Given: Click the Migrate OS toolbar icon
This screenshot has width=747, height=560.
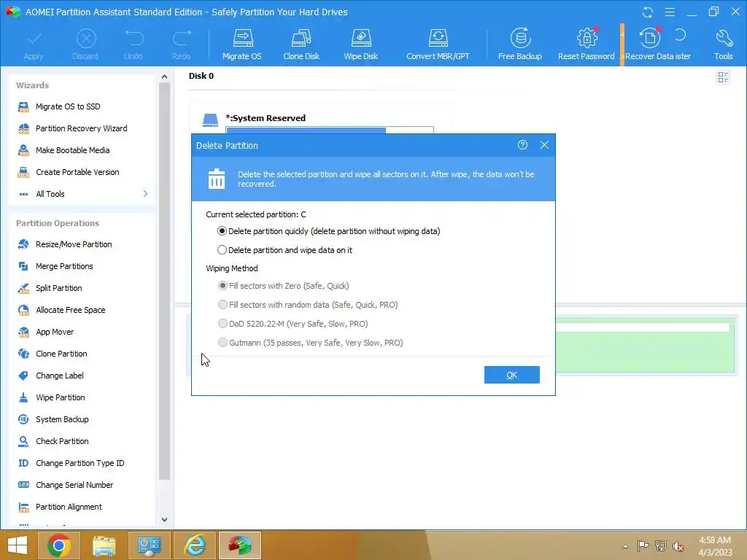Looking at the screenshot, I should click(x=242, y=44).
